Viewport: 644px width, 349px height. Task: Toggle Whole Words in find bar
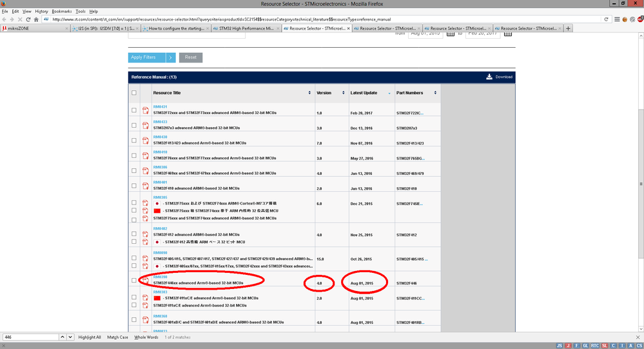click(146, 337)
